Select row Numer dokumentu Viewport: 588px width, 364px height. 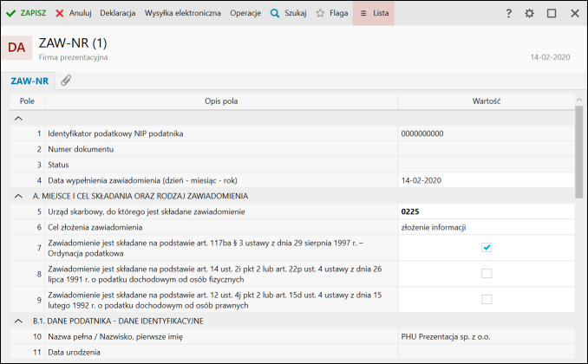81,149
